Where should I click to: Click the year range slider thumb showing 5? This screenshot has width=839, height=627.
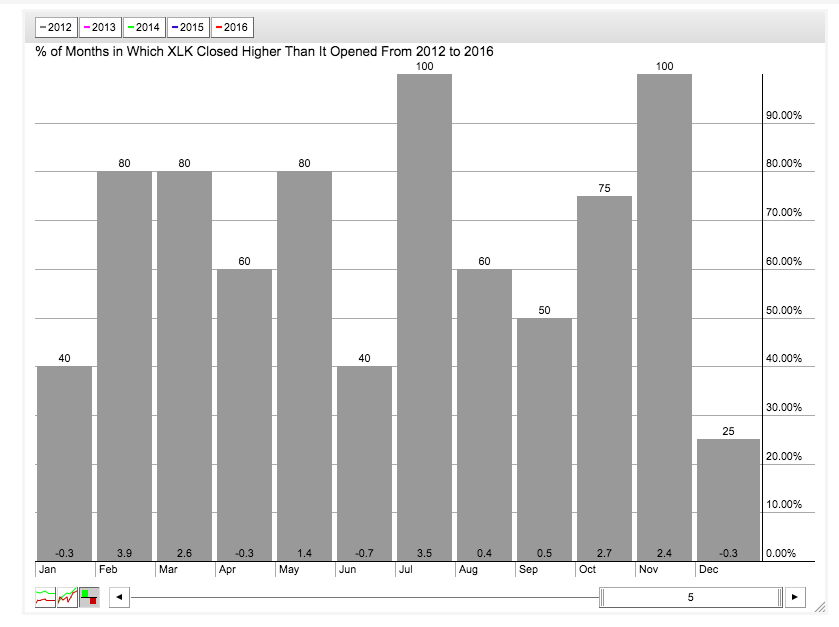coord(691,597)
